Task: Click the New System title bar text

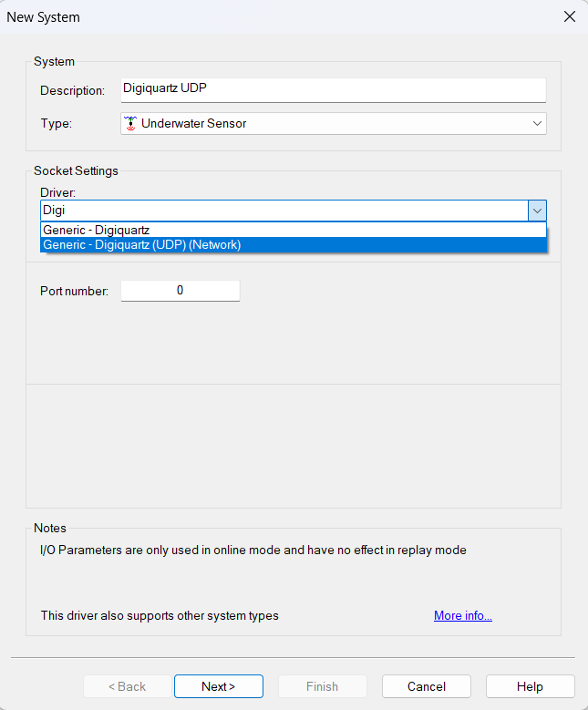Action: point(43,17)
